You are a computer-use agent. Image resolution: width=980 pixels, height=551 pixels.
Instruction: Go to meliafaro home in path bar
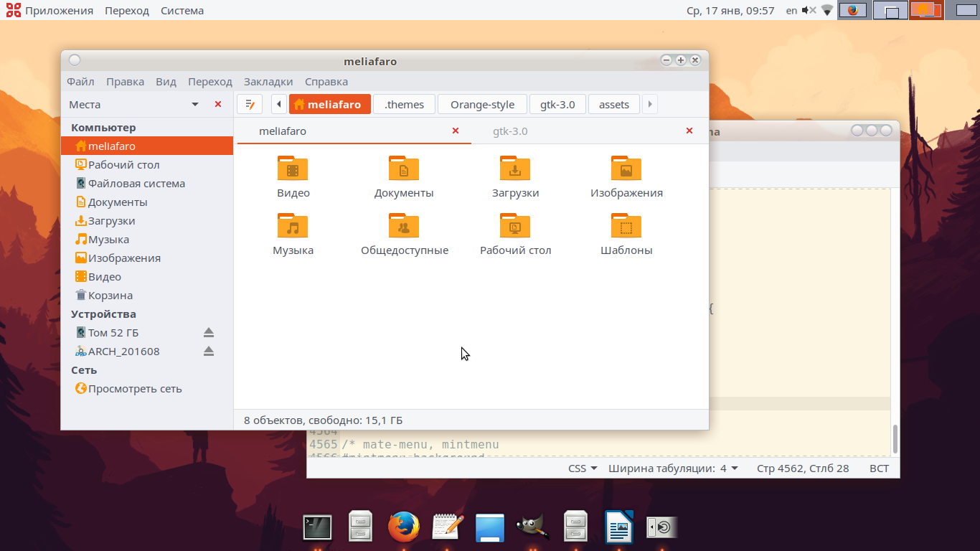pos(330,104)
